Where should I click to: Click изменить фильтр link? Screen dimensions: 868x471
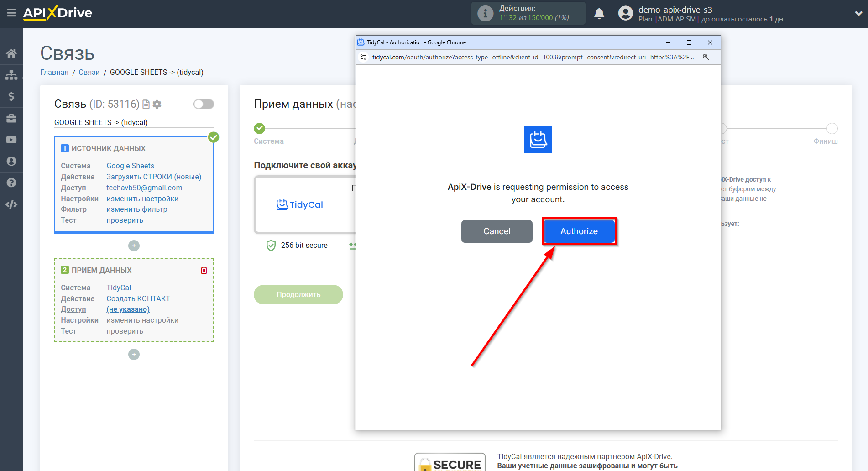[x=137, y=209]
